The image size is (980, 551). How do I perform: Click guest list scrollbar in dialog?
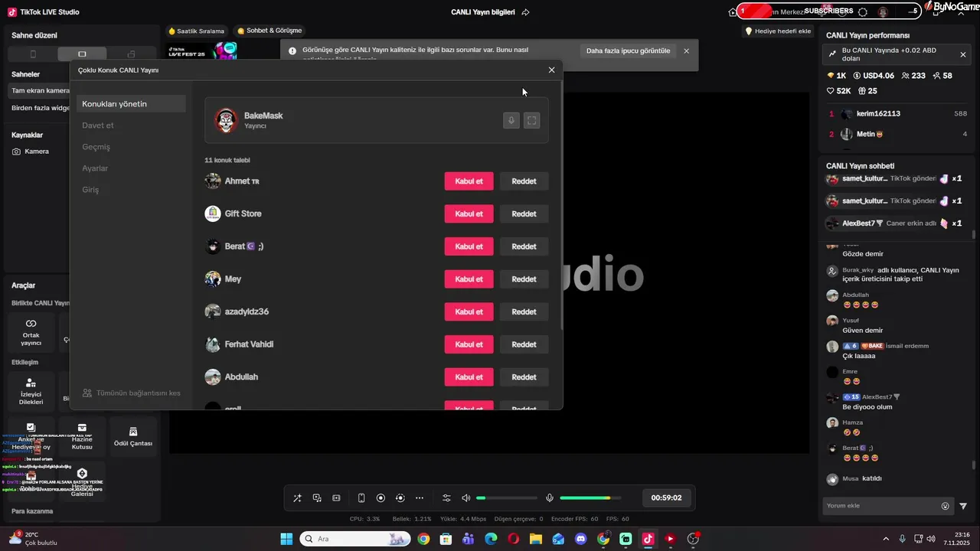click(x=561, y=207)
